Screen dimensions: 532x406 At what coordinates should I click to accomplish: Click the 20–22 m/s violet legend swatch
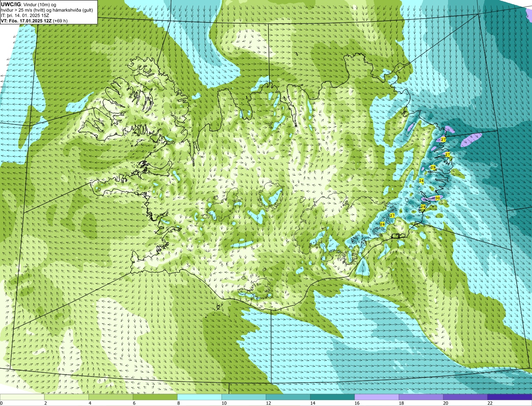tap(465, 397)
